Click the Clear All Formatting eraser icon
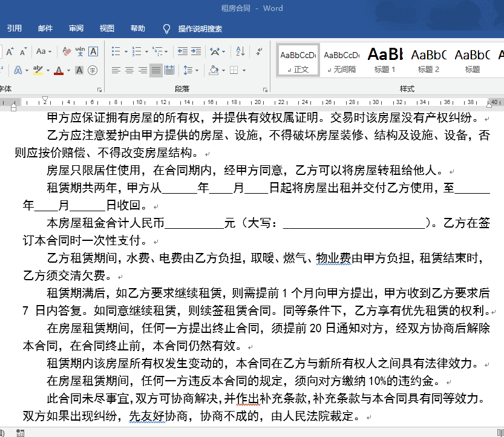504x437 pixels. (x=67, y=51)
